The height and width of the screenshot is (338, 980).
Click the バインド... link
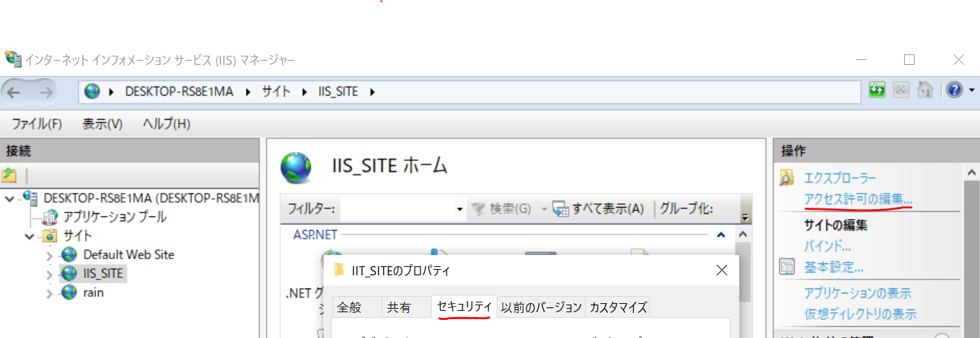pyautogui.click(x=827, y=246)
